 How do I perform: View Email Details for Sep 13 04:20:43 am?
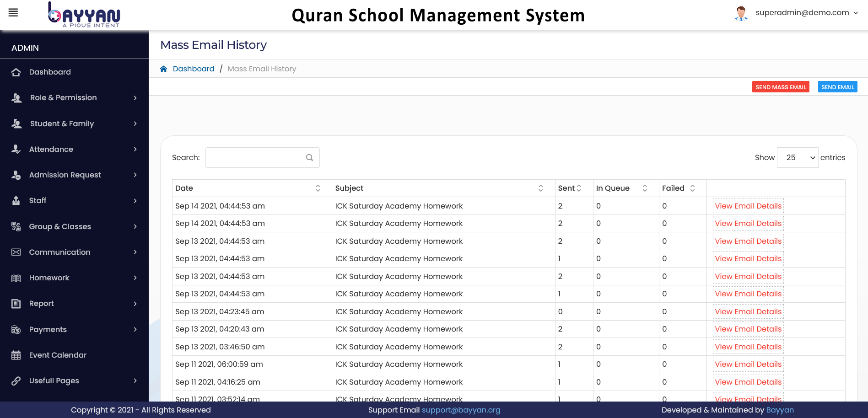coord(748,329)
